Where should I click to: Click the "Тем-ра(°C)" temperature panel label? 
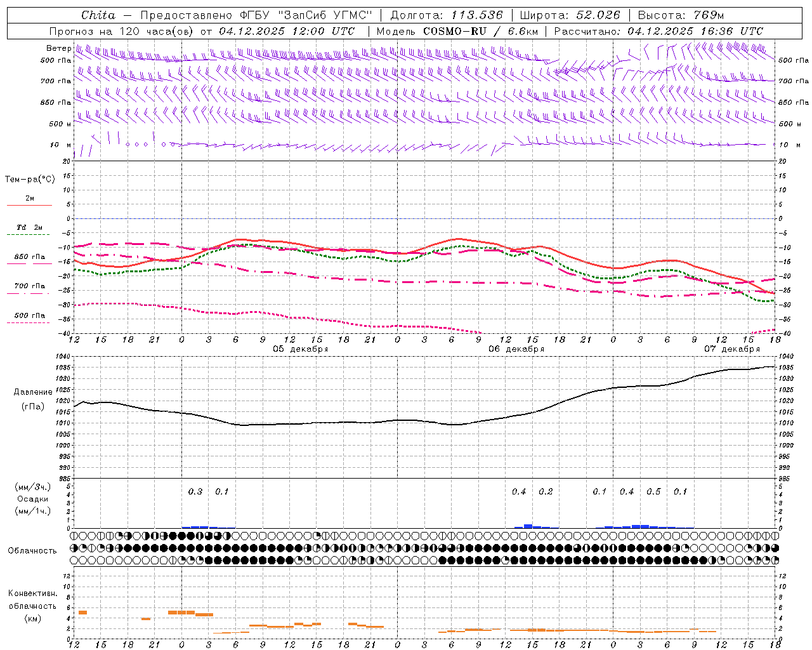pos(30,180)
